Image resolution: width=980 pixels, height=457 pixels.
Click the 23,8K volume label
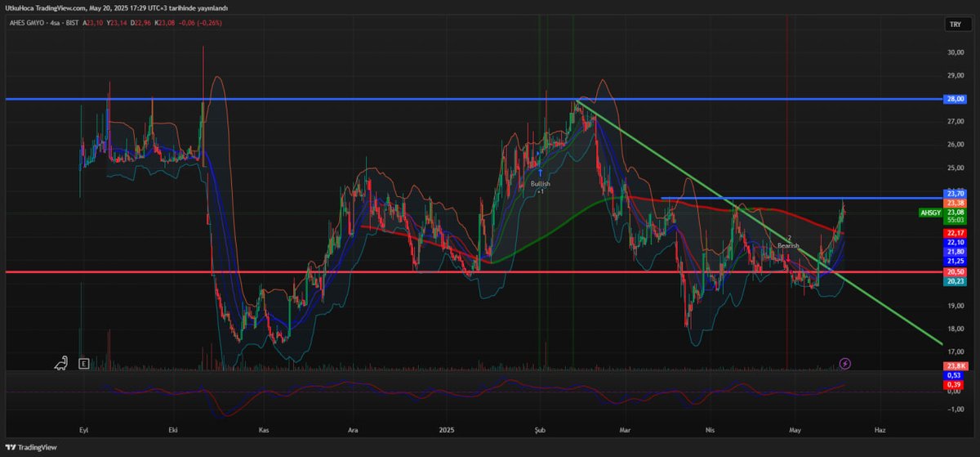(955, 365)
